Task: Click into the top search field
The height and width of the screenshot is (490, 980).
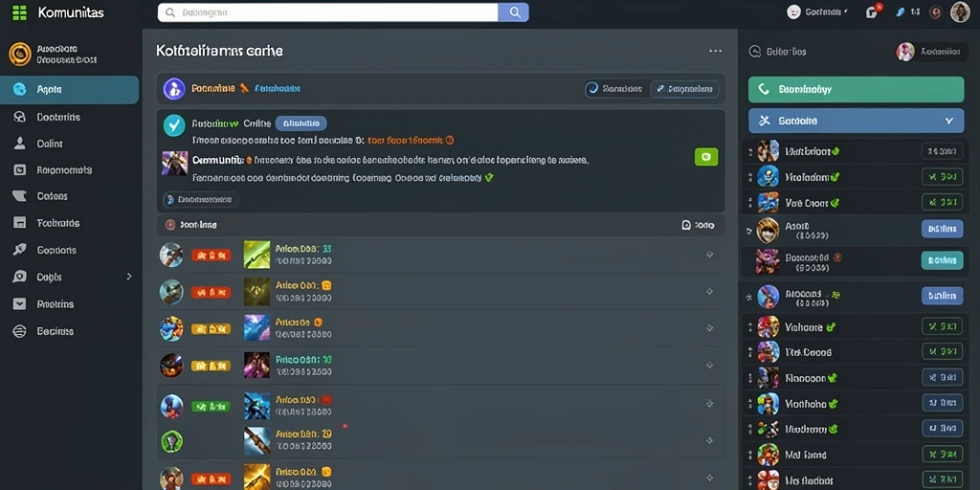Action: coord(328,12)
